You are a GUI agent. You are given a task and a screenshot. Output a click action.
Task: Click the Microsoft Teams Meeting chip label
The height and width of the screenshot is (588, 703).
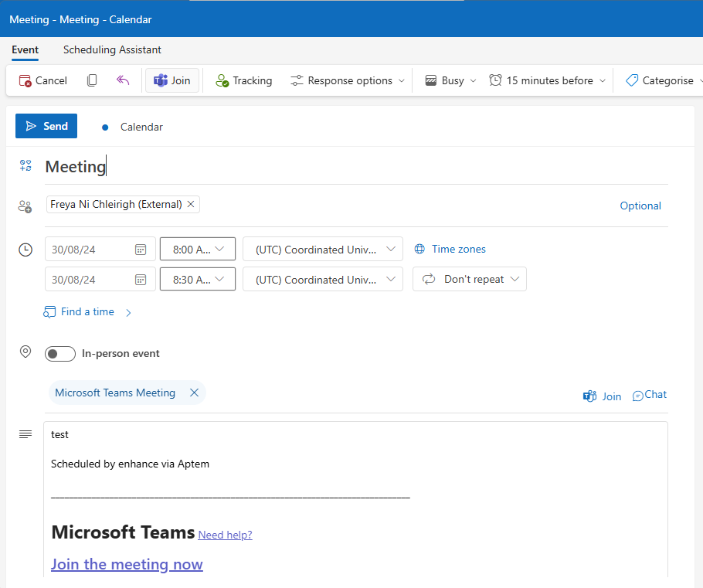click(x=115, y=393)
